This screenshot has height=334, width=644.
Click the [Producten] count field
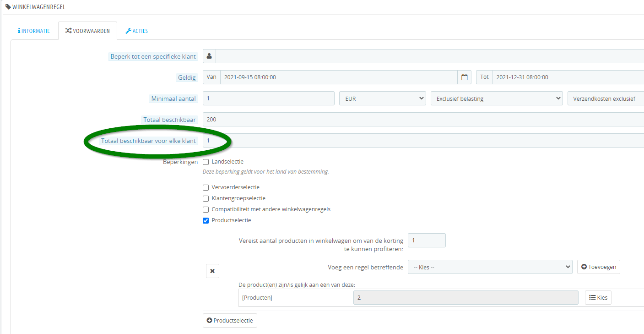[x=466, y=298]
